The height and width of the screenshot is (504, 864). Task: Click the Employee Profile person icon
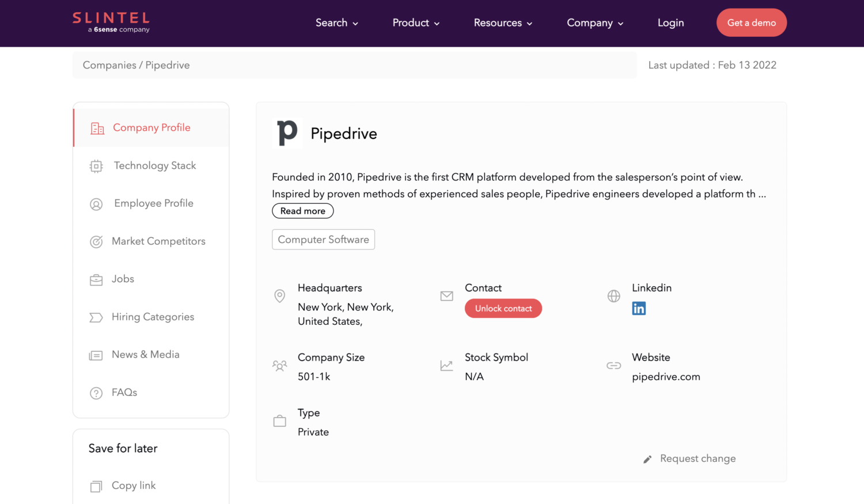click(96, 204)
